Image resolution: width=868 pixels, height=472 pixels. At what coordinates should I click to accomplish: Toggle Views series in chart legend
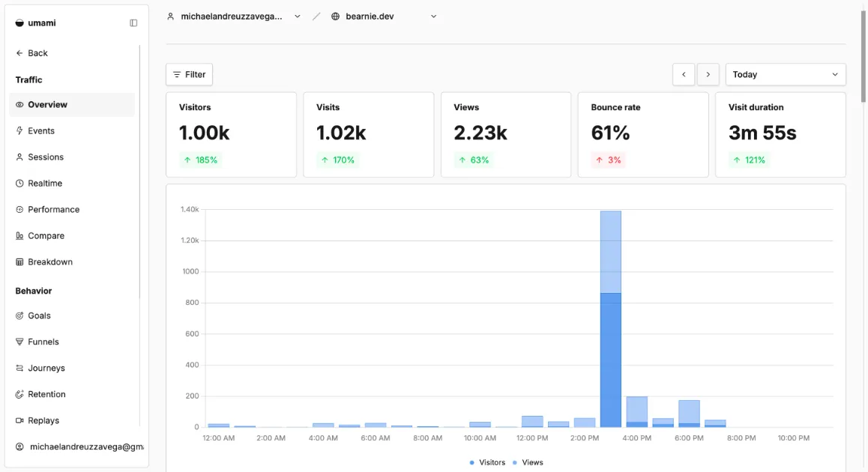tap(528, 462)
